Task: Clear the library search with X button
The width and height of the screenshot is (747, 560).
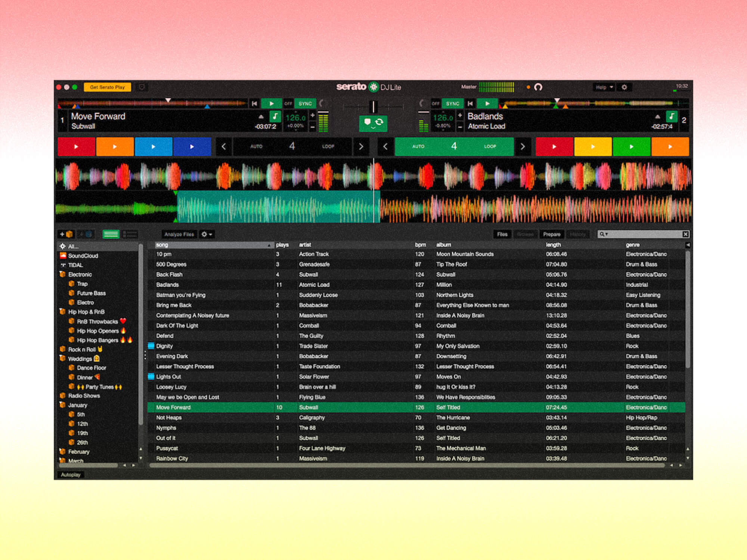Action: point(686,234)
